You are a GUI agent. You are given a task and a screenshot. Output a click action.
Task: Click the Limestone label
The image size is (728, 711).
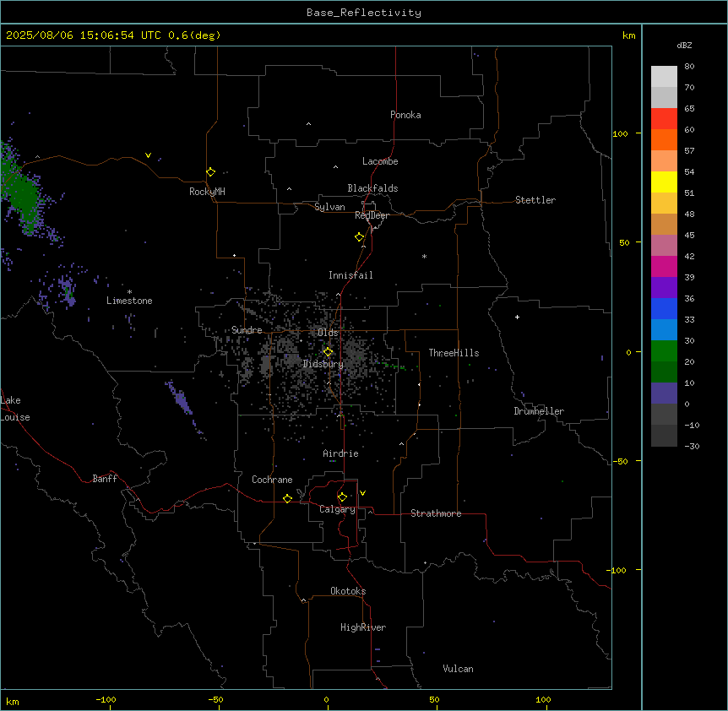coord(129,301)
